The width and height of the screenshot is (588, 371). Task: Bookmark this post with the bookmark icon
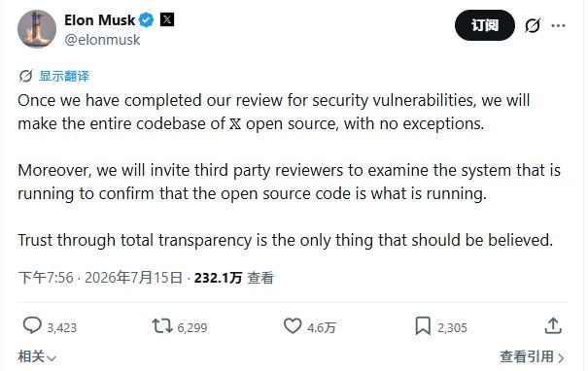click(x=423, y=325)
